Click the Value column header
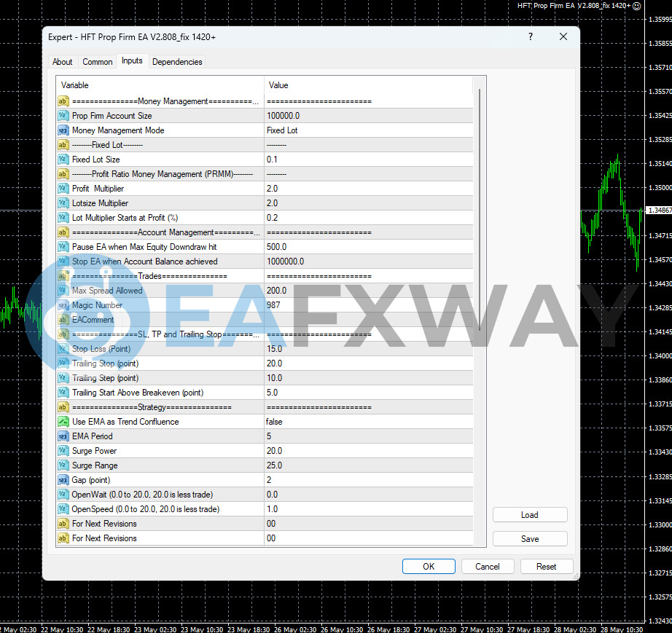672x633 pixels. pos(369,85)
